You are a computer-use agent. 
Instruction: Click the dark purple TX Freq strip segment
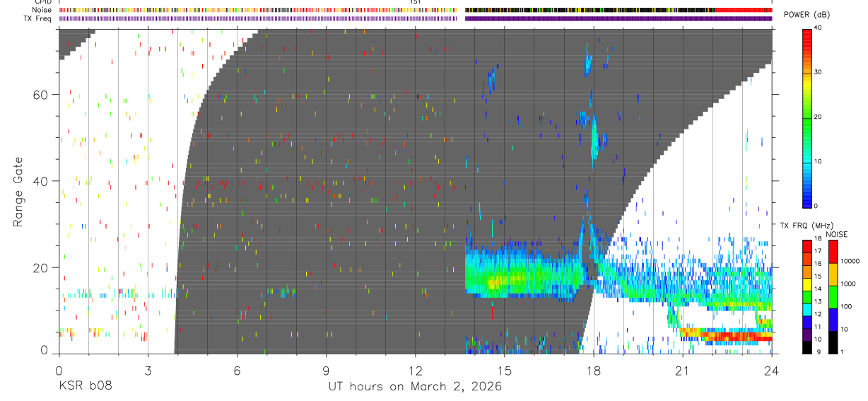[618, 18]
